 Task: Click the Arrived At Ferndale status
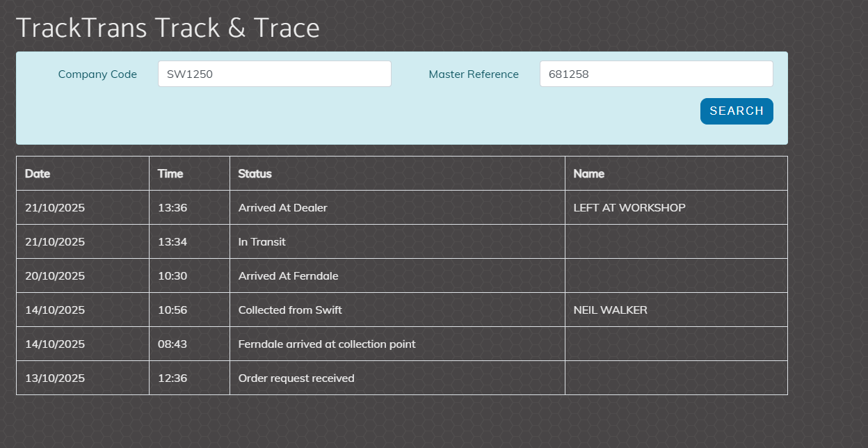[x=288, y=276]
